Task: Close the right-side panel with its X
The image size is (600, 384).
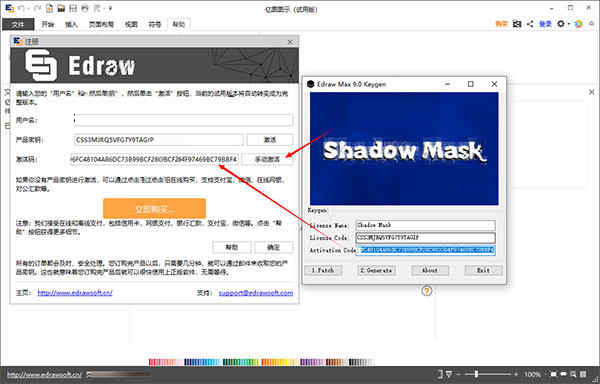Action: (x=592, y=92)
